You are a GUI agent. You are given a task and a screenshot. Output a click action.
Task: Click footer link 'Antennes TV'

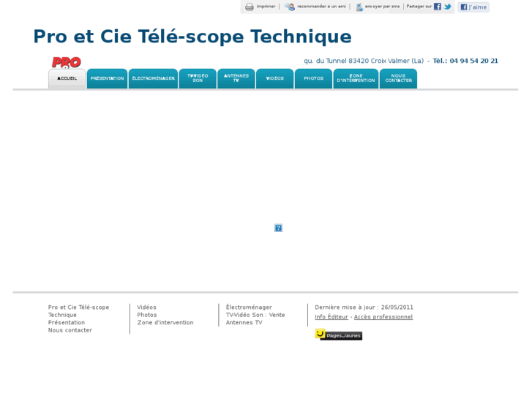pos(244,323)
